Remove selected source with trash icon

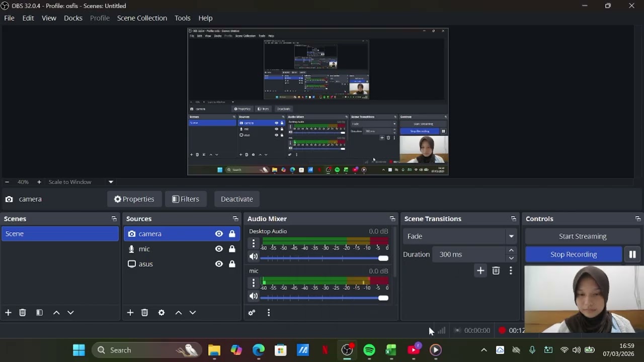coord(144,313)
